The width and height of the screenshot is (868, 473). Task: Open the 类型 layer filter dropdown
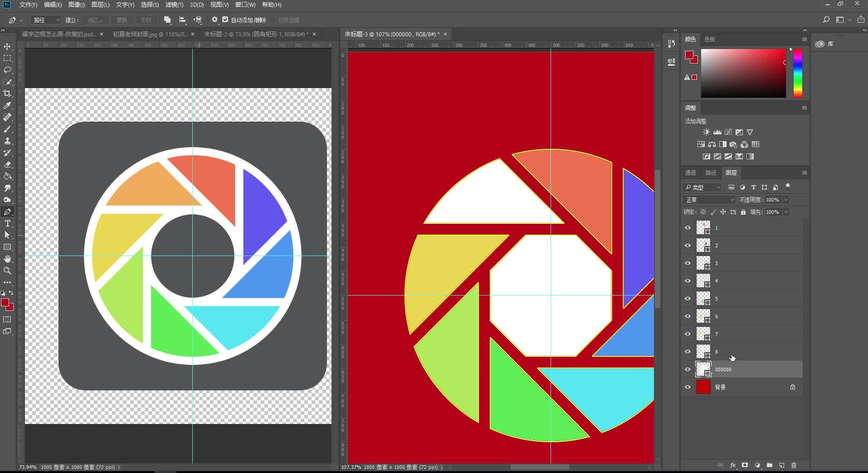click(x=702, y=187)
